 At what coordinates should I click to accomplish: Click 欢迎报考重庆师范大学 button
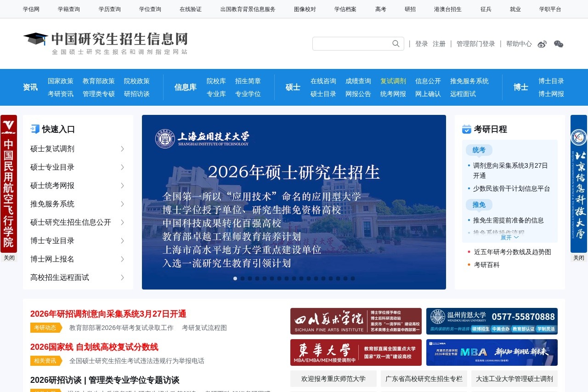pyautogui.click(x=334, y=379)
